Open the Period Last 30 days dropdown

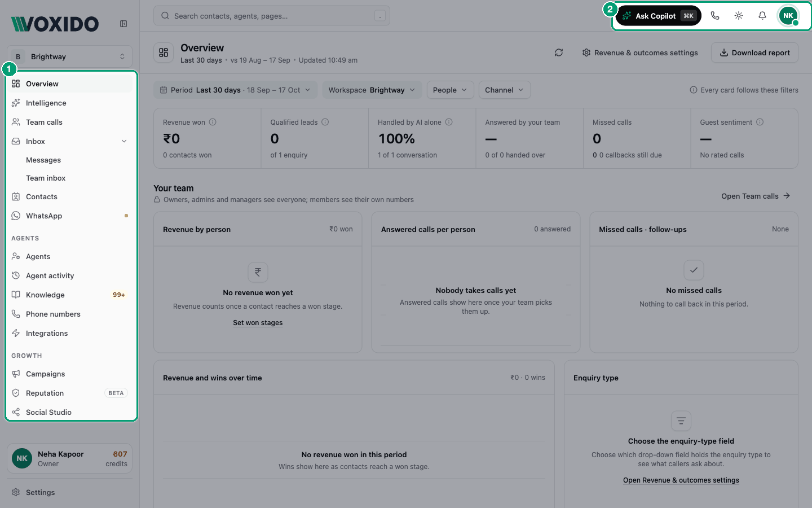(x=236, y=90)
